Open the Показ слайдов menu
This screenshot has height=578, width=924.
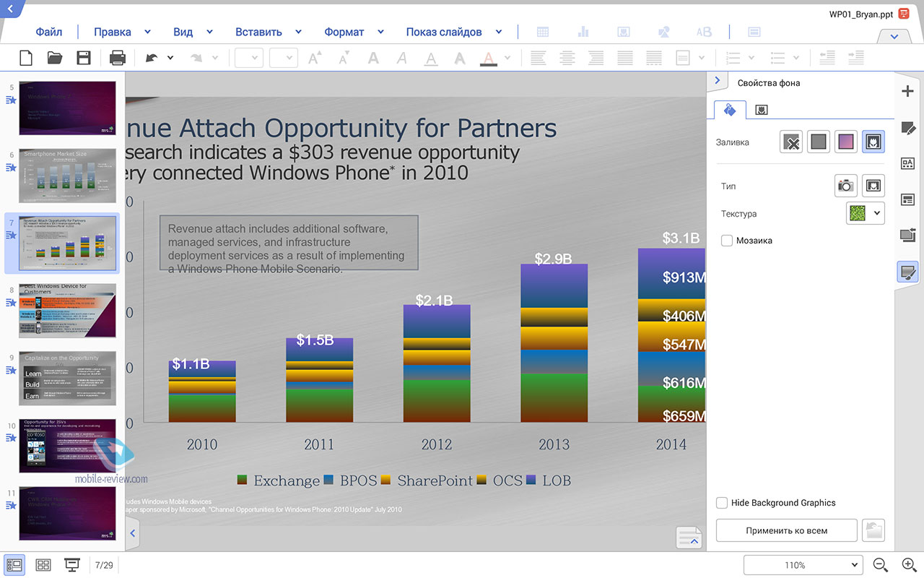(x=444, y=32)
